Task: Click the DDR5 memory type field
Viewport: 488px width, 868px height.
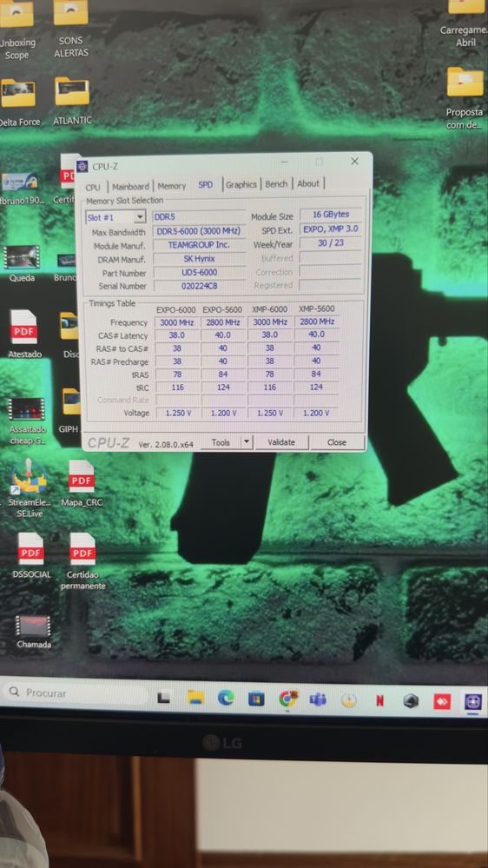Action: [x=199, y=216]
